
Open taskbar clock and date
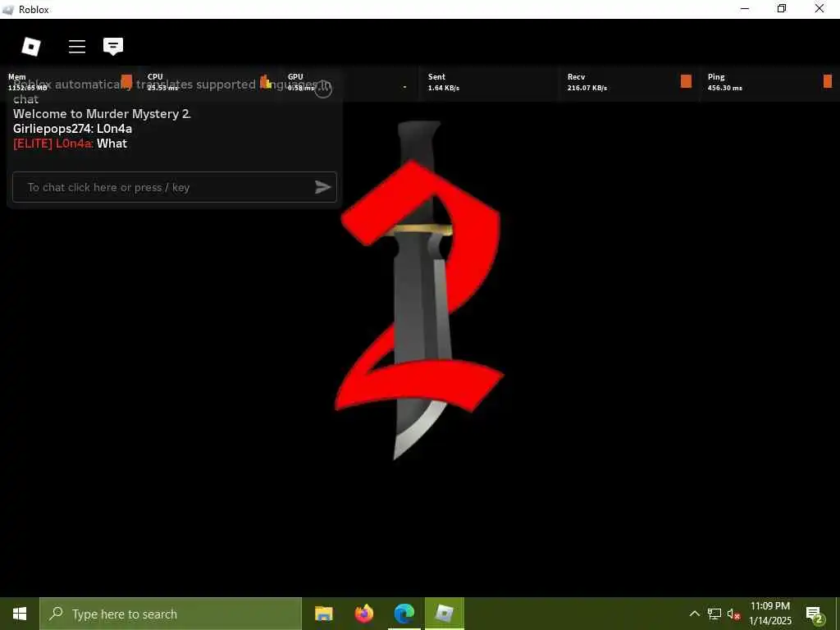click(x=769, y=614)
